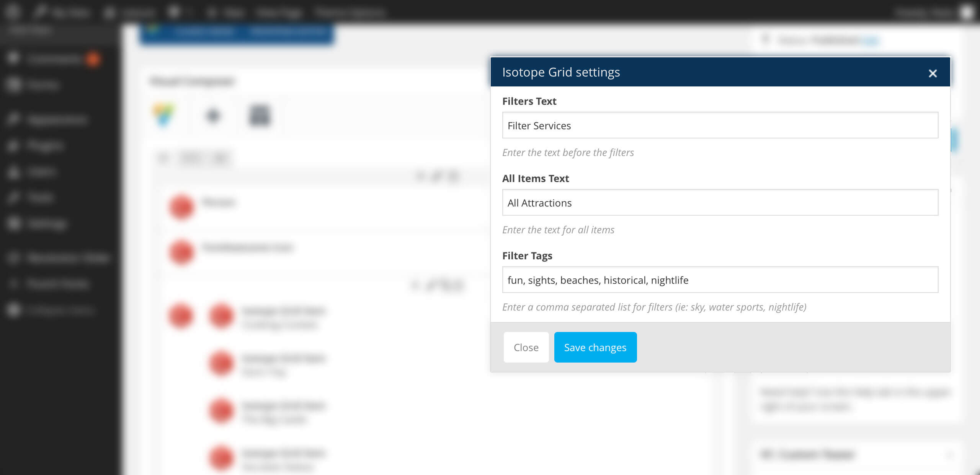Click the plus add element icon
The width and height of the screenshot is (980, 475).
(x=213, y=115)
